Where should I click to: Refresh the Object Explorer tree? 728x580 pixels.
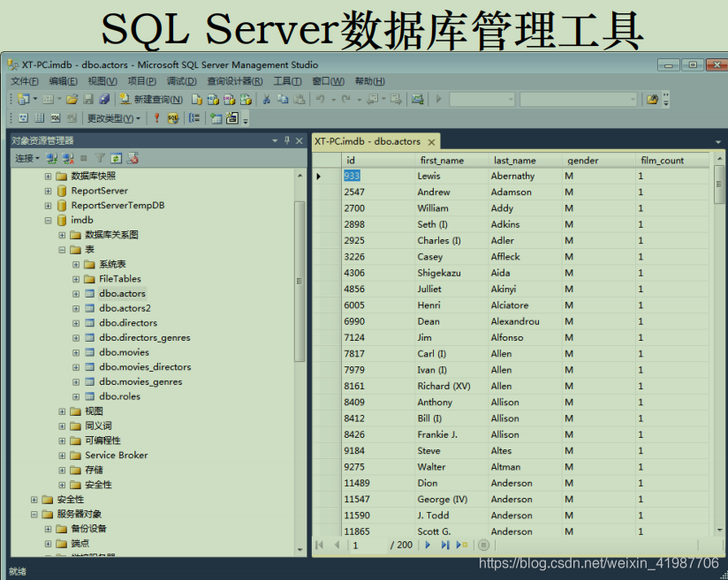[x=116, y=159]
